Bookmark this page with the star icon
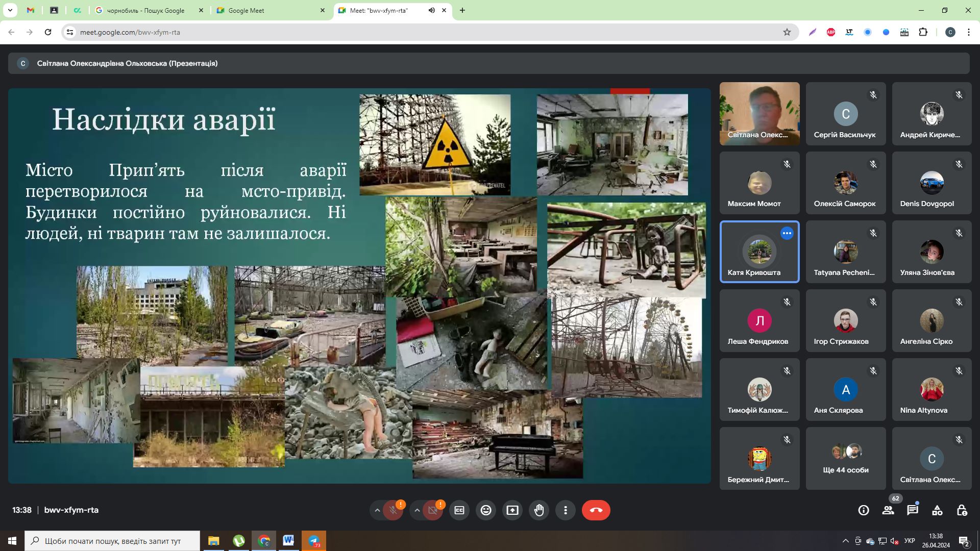Screen dimensions: 980x551 (x=787, y=32)
